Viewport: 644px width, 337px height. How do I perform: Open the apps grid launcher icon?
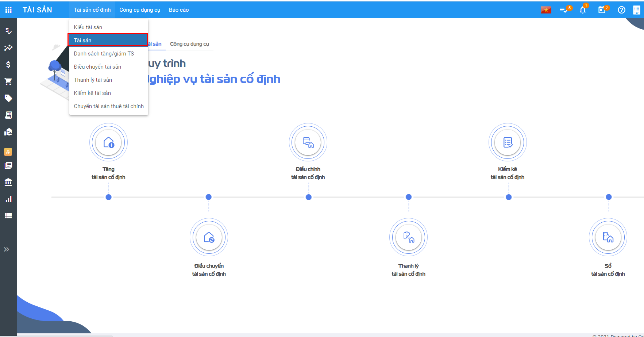(8, 10)
